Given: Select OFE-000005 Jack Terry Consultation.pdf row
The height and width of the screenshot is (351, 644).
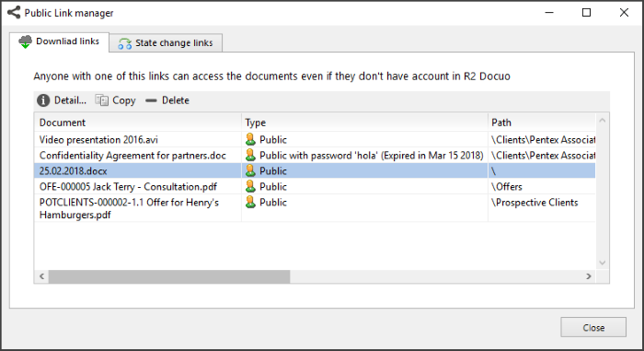Looking at the screenshot, I should [x=315, y=186].
